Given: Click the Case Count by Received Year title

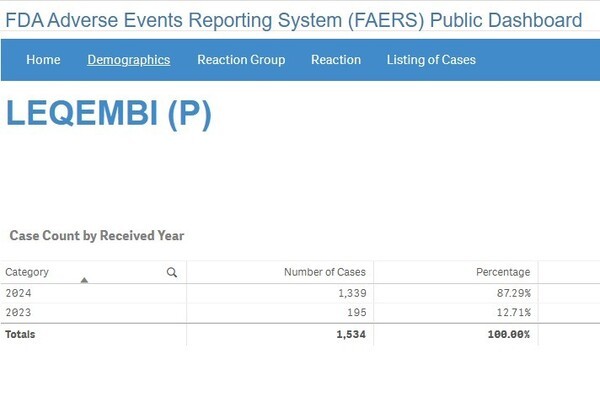Looking at the screenshot, I should coord(97,235).
